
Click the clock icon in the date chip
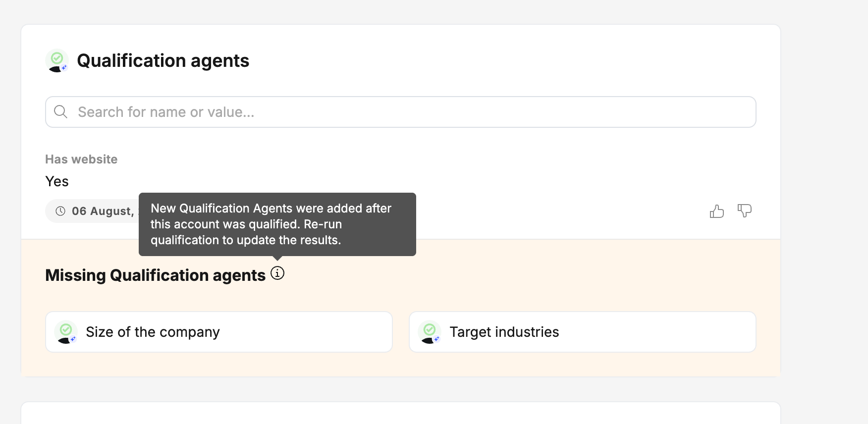click(60, 211)
